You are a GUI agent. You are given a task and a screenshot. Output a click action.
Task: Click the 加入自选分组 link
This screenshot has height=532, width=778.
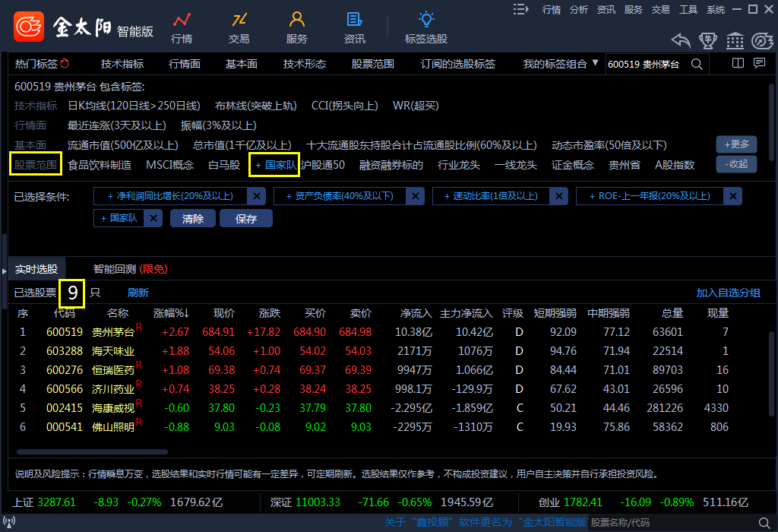728,293
